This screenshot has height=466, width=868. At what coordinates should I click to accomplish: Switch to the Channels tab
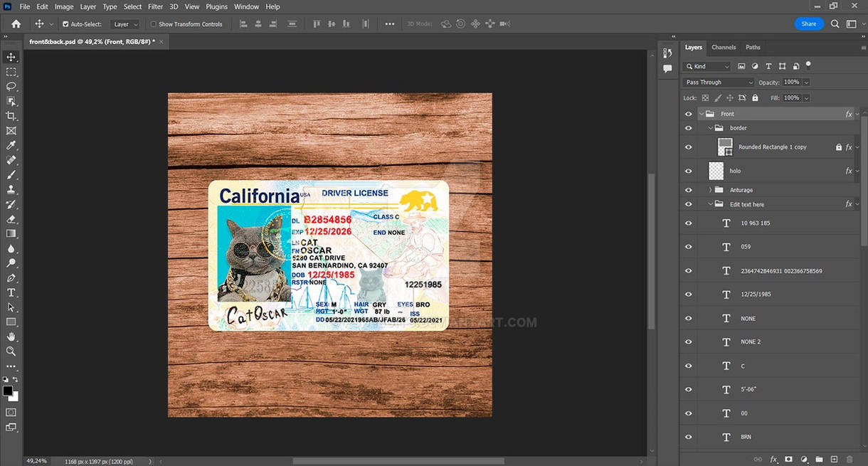(724, 48)
